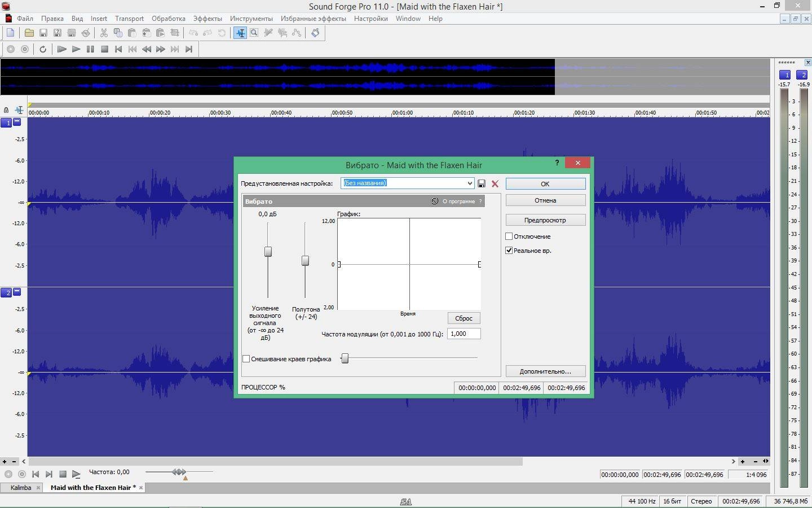This screenshot has width=812, height=508.
Task: Enable Смешивание краев графика checkbox
Action: pos(246,359)
